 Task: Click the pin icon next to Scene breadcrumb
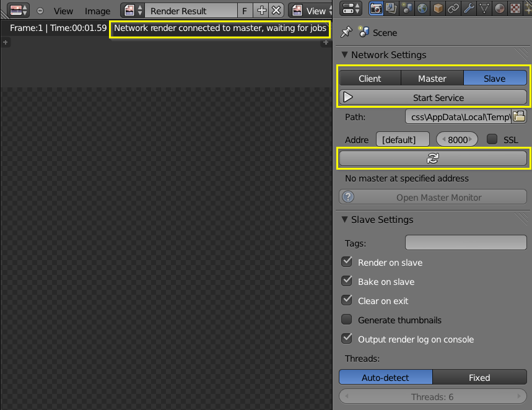[346, 32]
